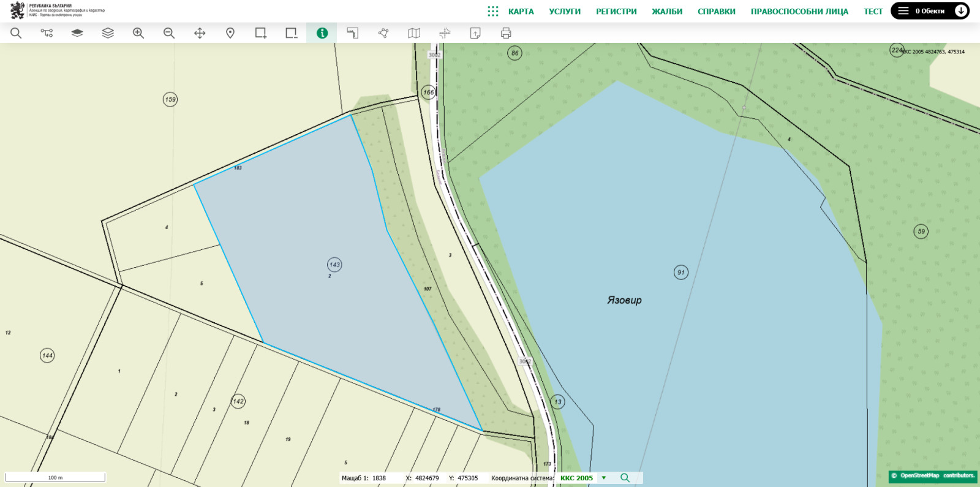The width and height of the screenshot is (980, 487).
Task: Toggle the remove-from-selection rectangle tool
Action: pos(292,33)
